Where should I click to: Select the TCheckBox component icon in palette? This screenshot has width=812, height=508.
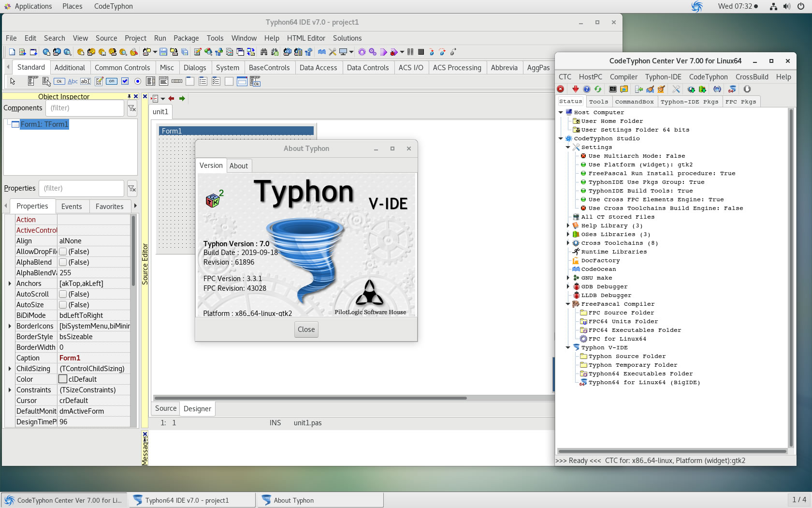[x=125, y=81]
